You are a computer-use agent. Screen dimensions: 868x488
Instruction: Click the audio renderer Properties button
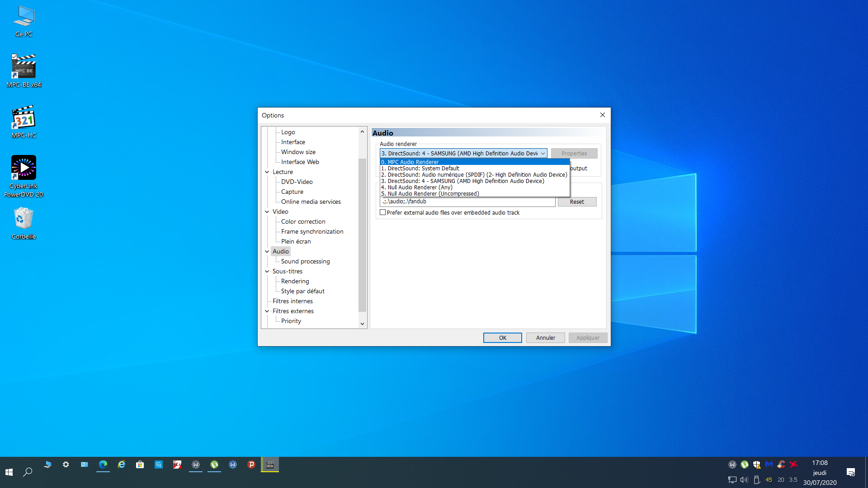click(x=574, y=154)
